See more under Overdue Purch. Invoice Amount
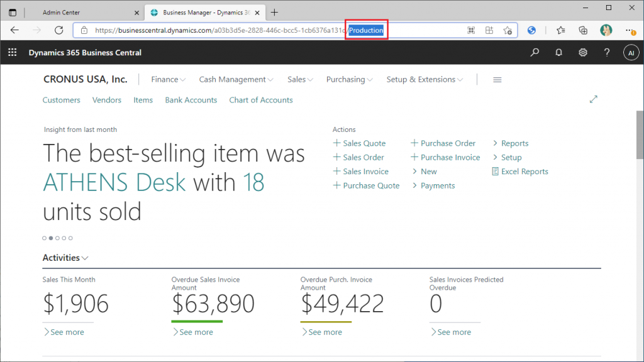The image size is (644, 362). point(321,332)
